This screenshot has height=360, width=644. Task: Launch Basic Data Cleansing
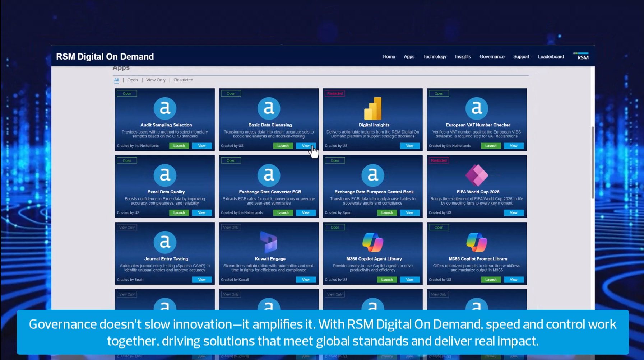[283, 146]
